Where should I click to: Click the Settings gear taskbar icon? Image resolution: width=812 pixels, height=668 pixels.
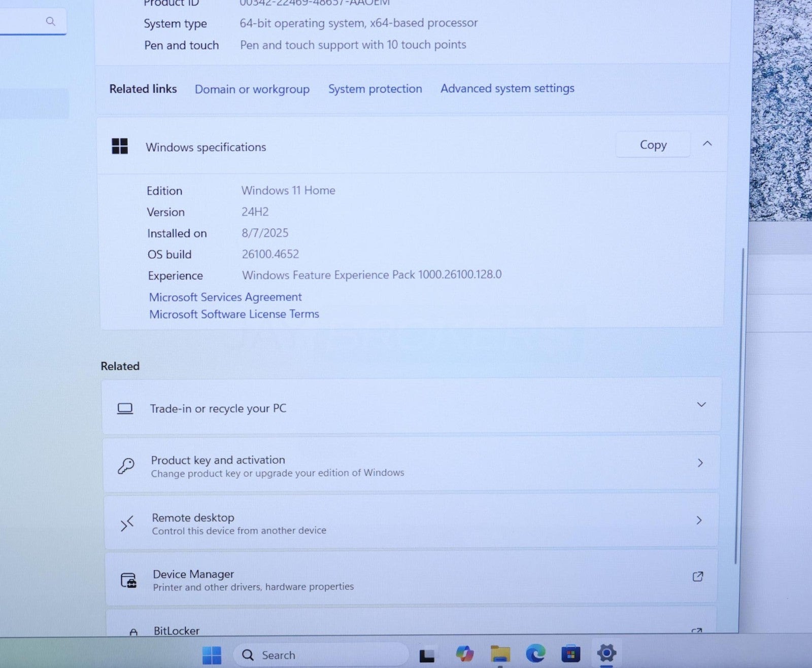(x=606, y=653)
